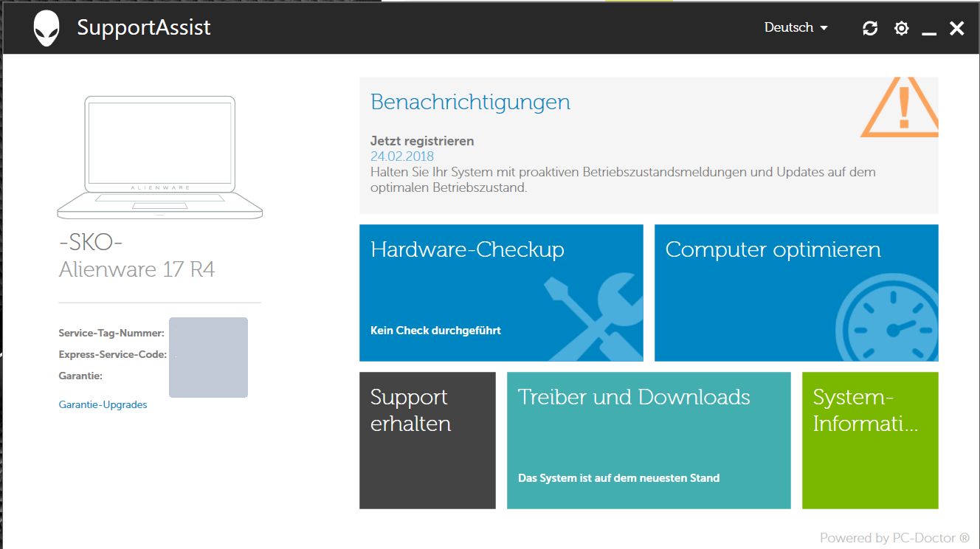Open the System-Informationen tile

pyautogui.click(x=870, y=441)
